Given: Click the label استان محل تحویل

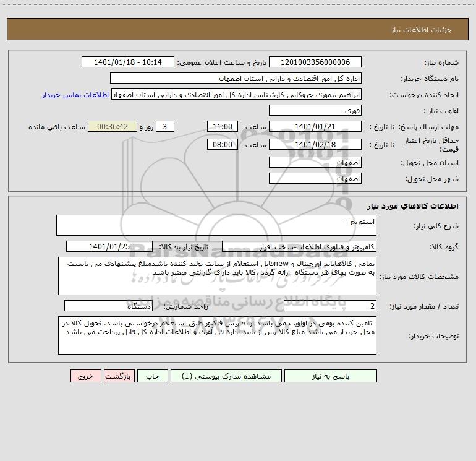Looking at the screenshot, I should (x=430, y=163).
